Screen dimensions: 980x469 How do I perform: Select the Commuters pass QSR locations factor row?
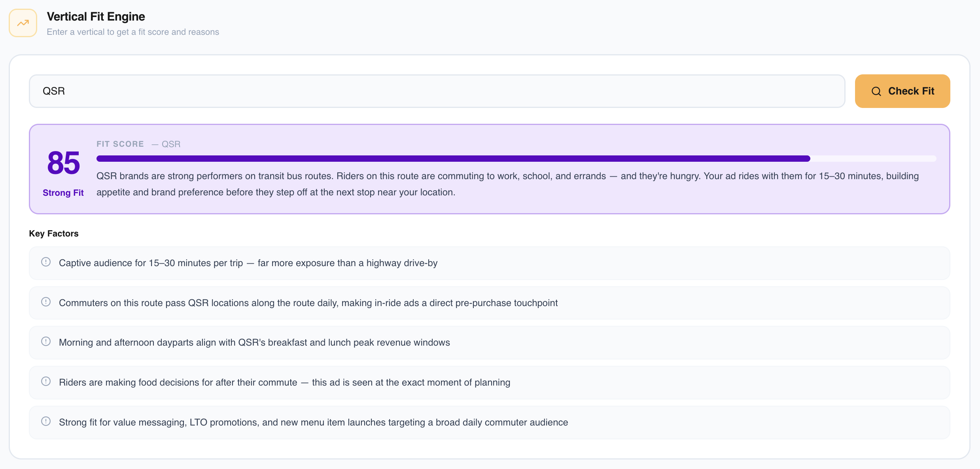point(490,303)
